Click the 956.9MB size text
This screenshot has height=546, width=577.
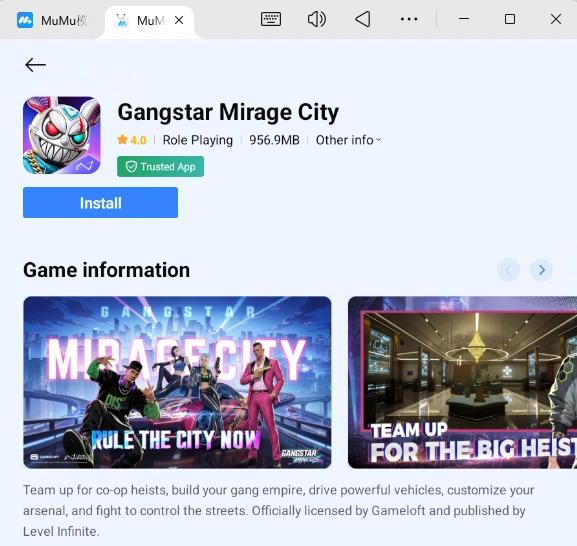[x=274, y=140]
